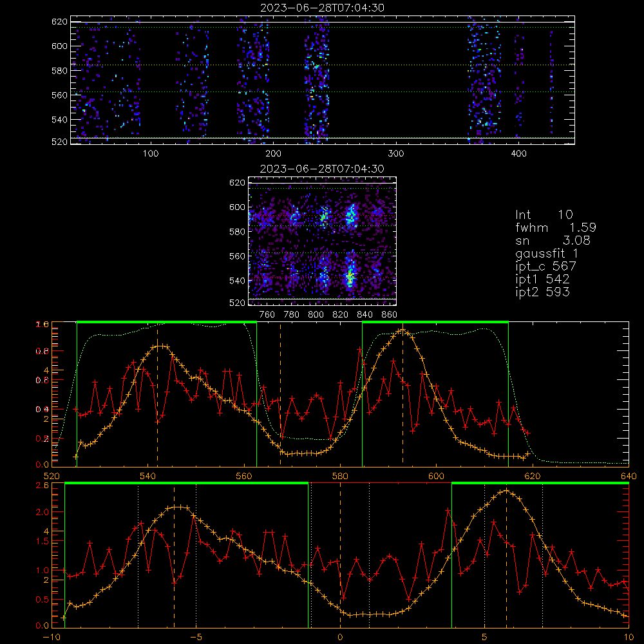
Task: Click the top plot's title 2023-06-28T07:04:30
Action: point(323,8)
